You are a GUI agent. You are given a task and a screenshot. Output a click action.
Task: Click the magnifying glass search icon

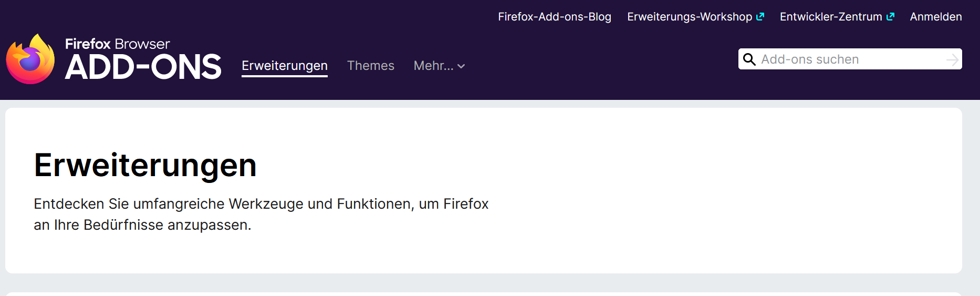[749, 59]
